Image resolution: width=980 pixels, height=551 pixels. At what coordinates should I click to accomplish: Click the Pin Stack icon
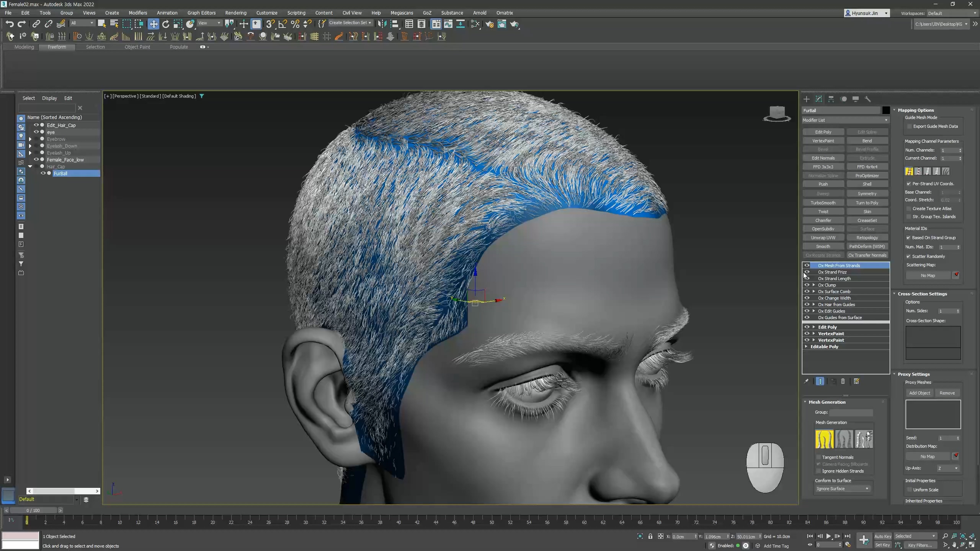point(806,381)
